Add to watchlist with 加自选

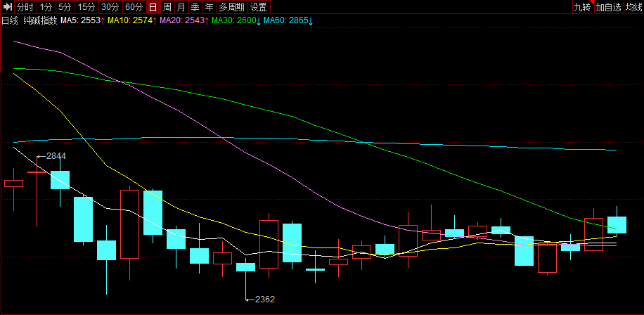pyautogui.click(x=609, y=7)
